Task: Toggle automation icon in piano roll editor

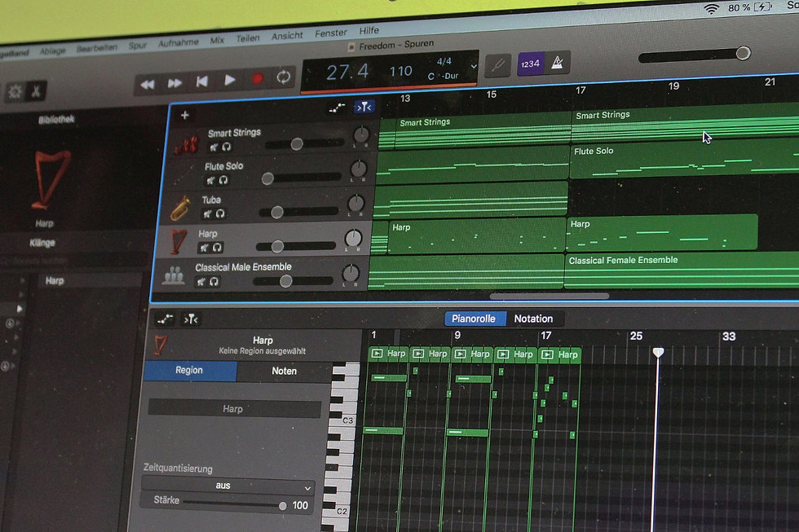Action: [x=165, y=319]
